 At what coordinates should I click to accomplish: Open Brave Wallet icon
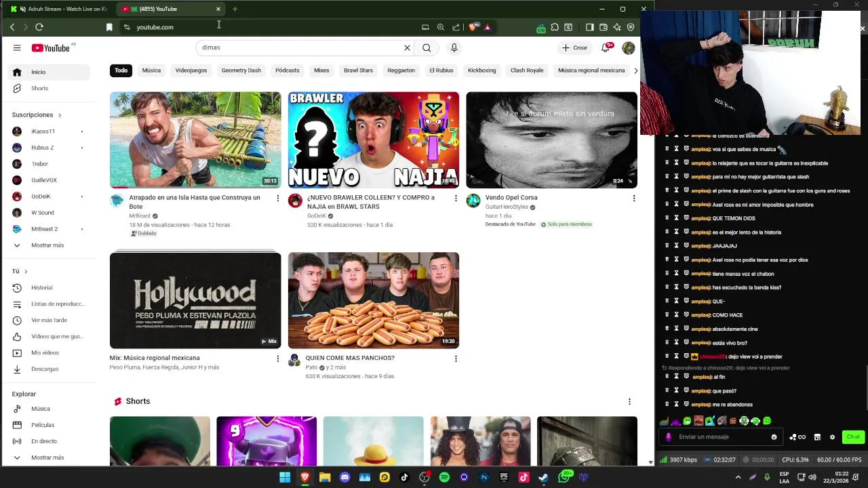[603, 27]
